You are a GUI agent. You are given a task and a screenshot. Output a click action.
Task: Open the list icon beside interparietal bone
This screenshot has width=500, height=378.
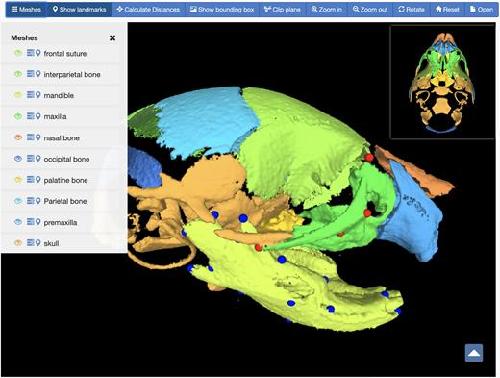pyautogui.click(x=30, y=74)
